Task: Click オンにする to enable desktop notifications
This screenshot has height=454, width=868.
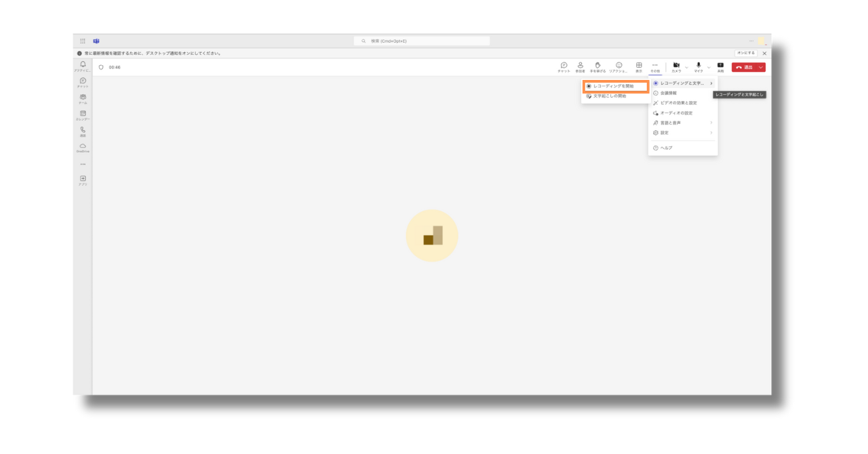Action: pyautogui.click(x=745, y=53)
